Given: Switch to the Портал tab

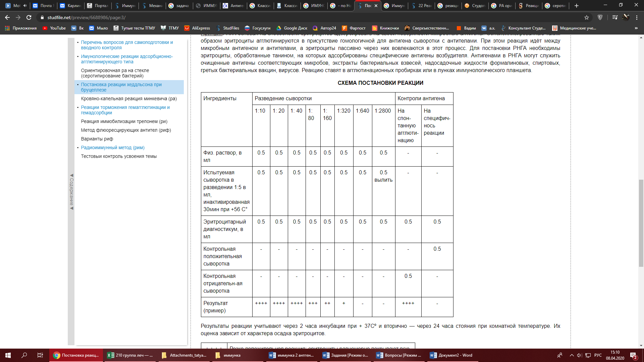Looking at the screenshot, I should 97,6.
